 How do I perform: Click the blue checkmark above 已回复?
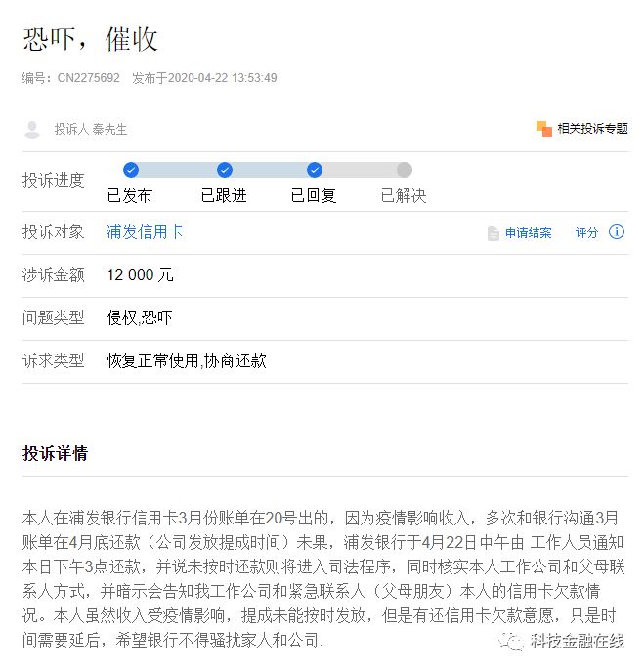(x=315, y=170)
